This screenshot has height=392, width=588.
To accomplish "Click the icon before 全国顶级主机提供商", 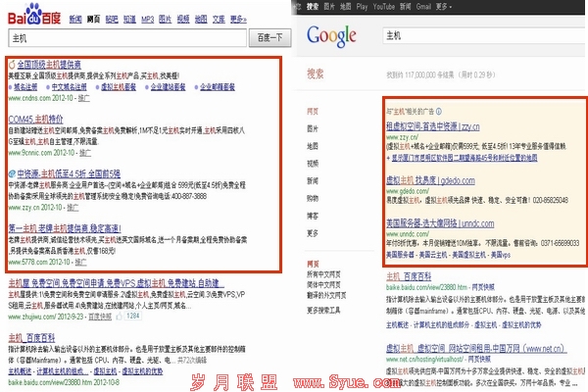I will pos(11,63).
